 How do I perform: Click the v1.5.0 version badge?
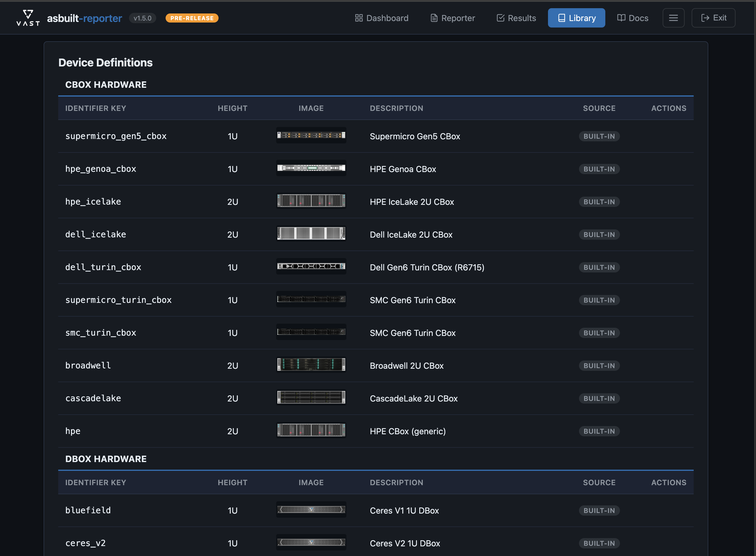point(142,18)
